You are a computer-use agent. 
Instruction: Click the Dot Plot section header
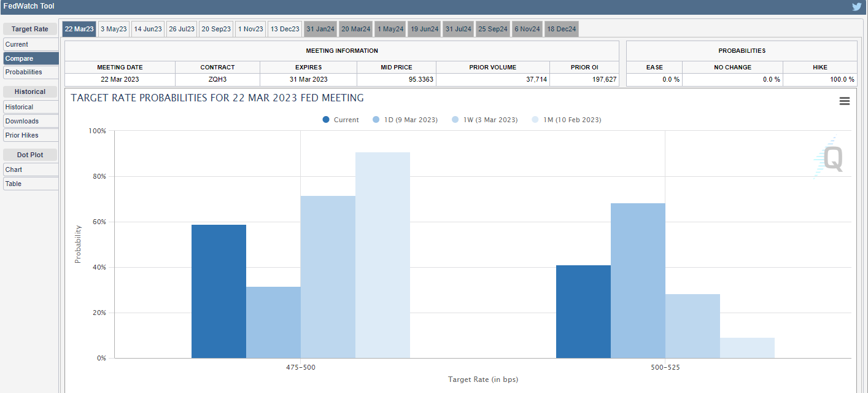30,155
